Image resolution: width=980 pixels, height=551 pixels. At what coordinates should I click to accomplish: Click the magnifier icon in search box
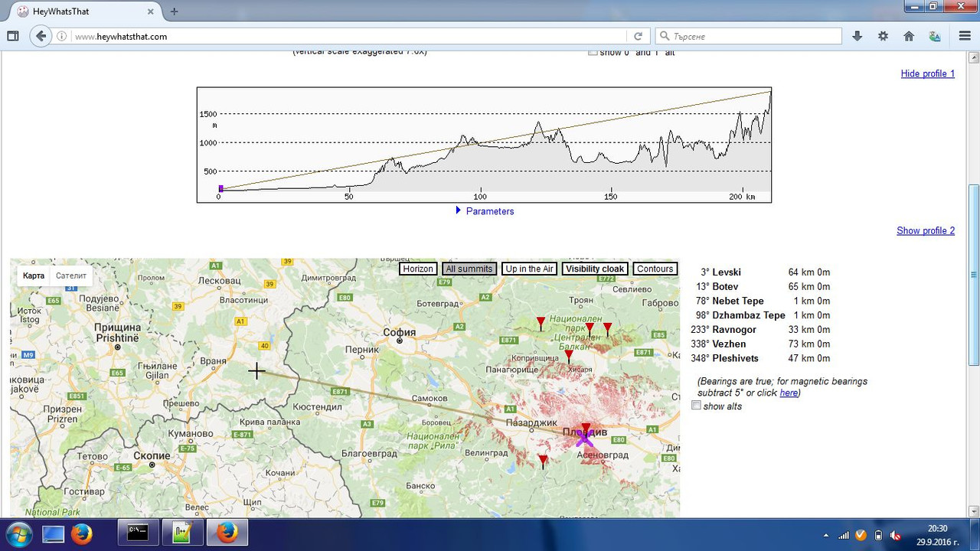point(665,36)
